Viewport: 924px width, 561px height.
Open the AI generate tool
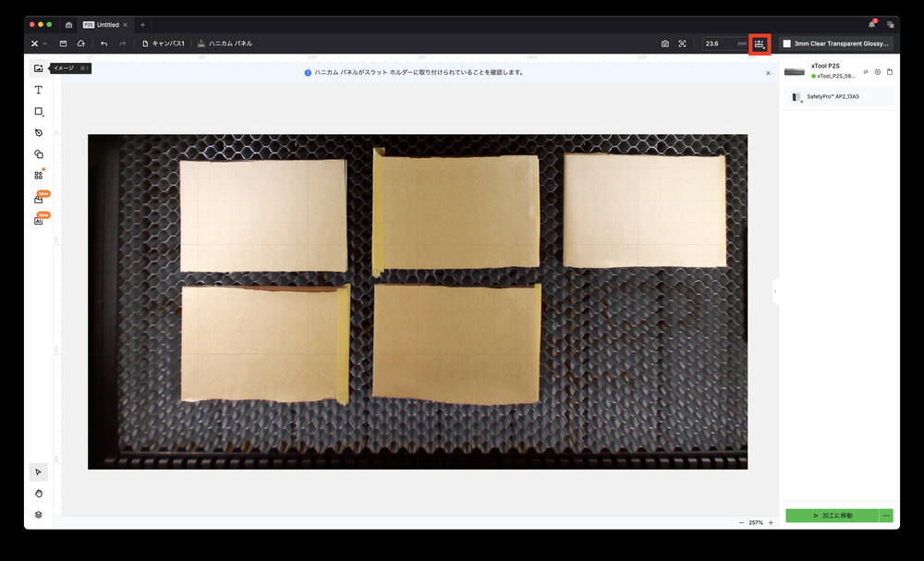pyautogui.click(x=38, y=221)
